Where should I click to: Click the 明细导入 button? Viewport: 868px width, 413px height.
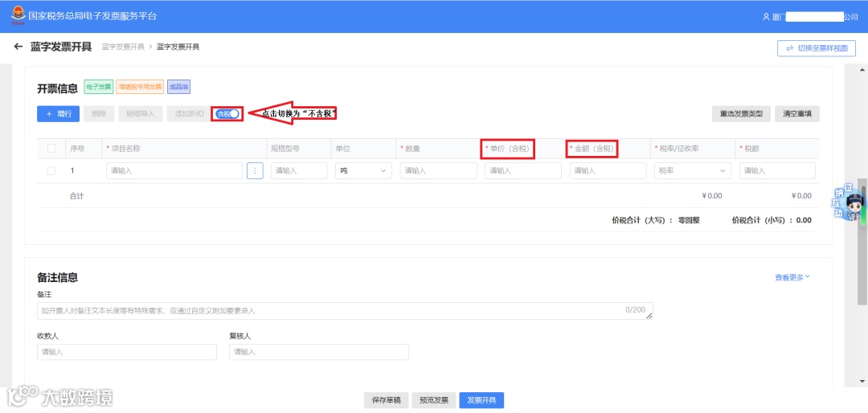tap(141, 114)
